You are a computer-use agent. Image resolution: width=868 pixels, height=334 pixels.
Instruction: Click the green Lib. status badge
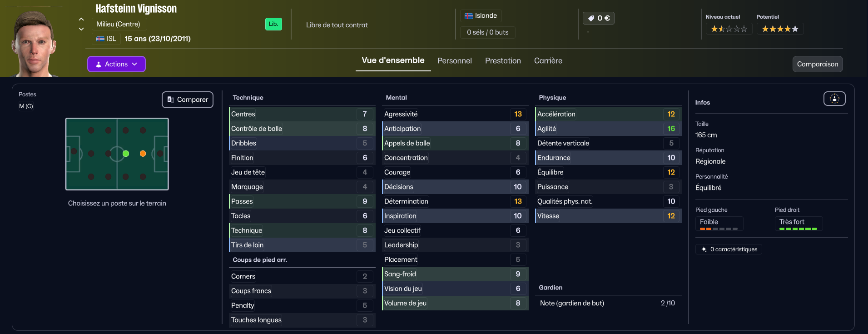[273, 24]
